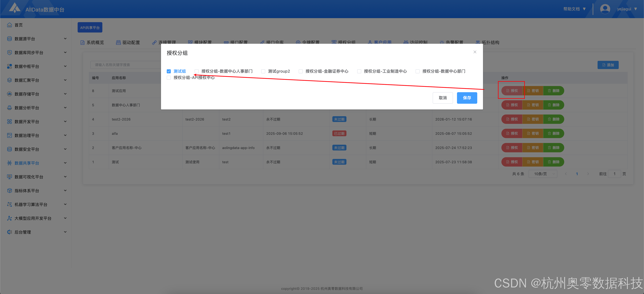Tick 授权分组-API授权中心 checkbox
The image size is (644, 294).
point(169,78)
